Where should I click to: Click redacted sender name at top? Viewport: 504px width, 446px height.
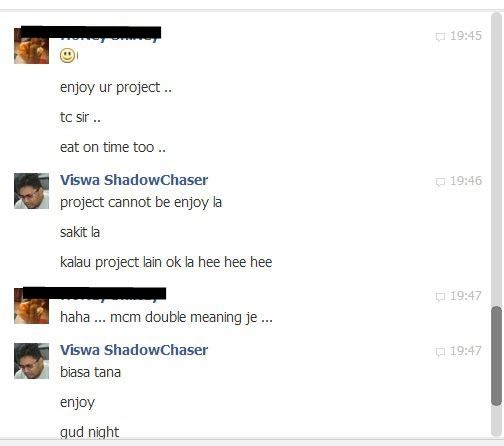click(91, 34)
